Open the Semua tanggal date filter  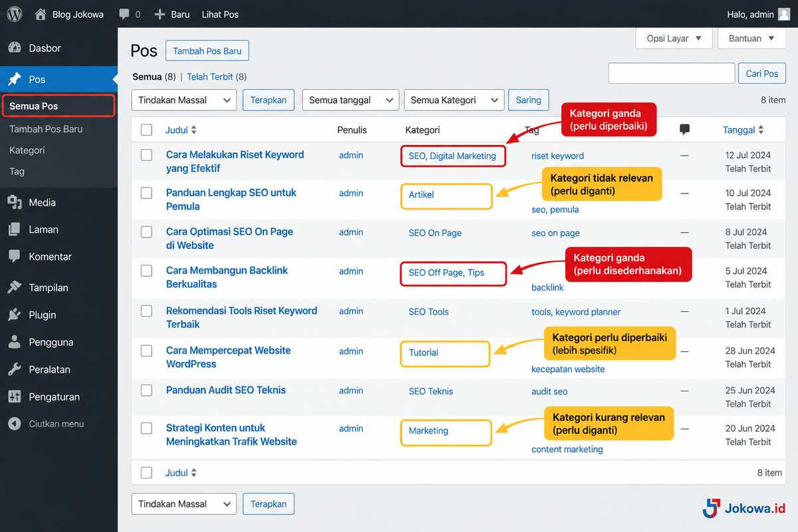350,100
